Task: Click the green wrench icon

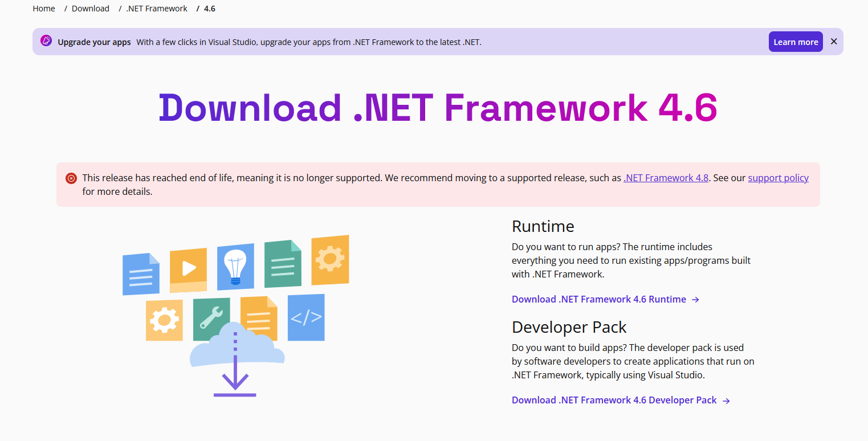Action: tap(211, 317)
